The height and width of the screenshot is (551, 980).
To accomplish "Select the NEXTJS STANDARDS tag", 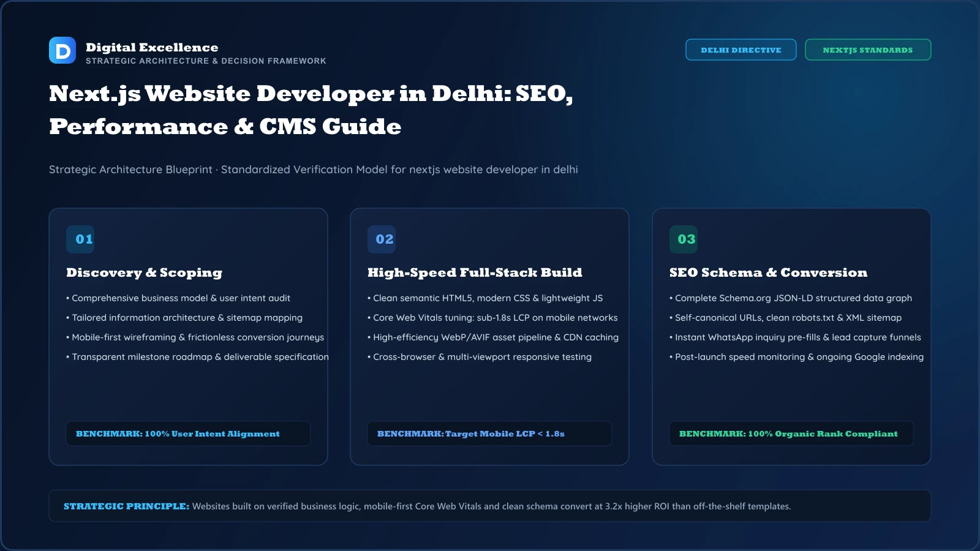I will 868,50.
